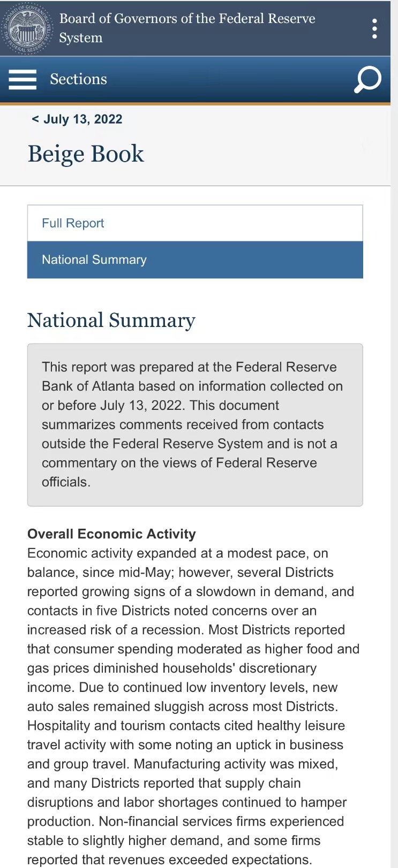Expand the Sections navigation label

pyautogui.click(x=78, y=79)
